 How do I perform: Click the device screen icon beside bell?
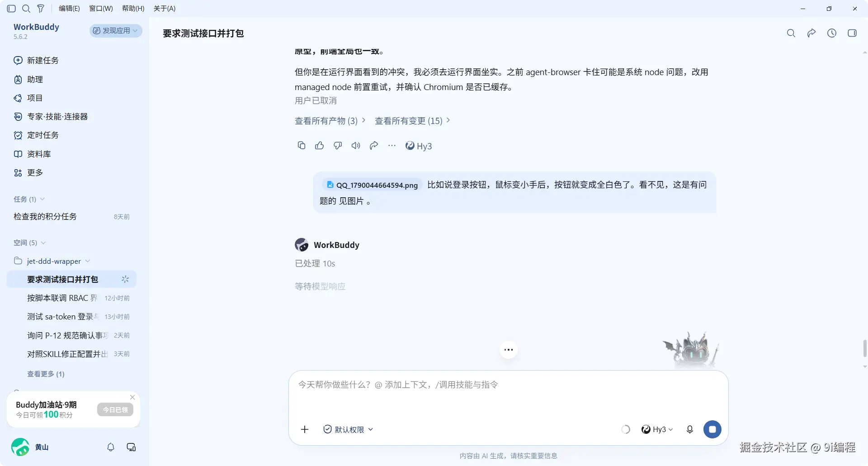click(x=131, y=447)
